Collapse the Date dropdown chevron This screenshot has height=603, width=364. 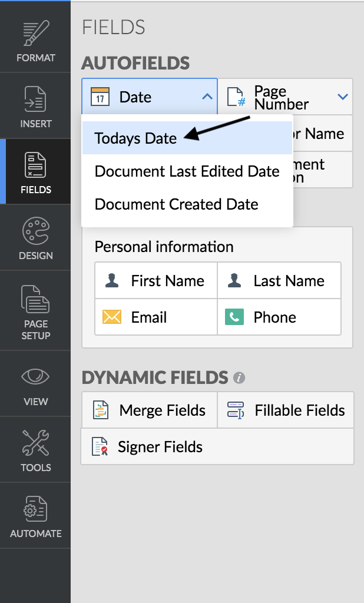[207, 97]
